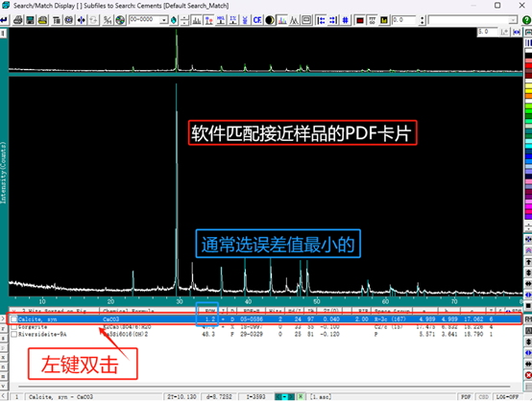Click the Space Group column header
The height and width of the screenshot is (401, 532).
(x=392, y=311)
